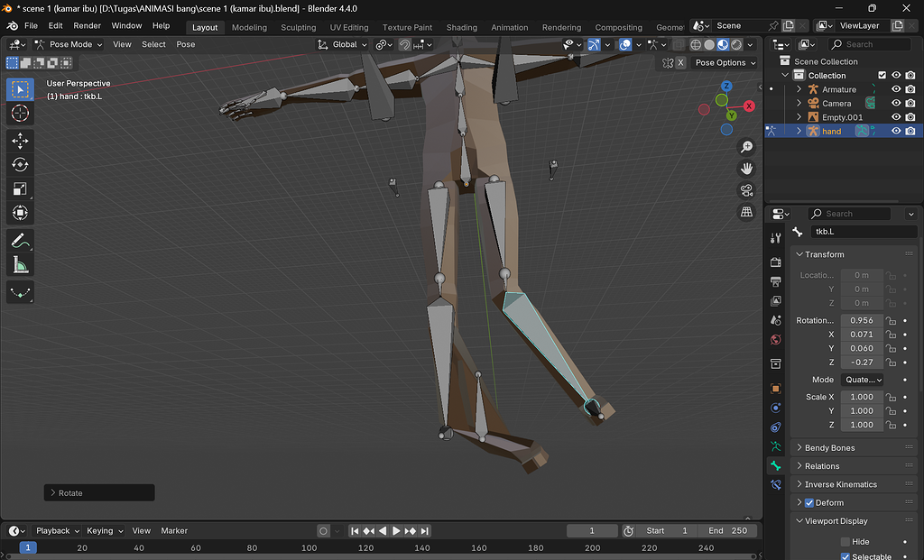Image resolution: width=924 pixels, height=560 pixels.
Task: Open the Pose Mode dropdown
Action: (69, 44)
